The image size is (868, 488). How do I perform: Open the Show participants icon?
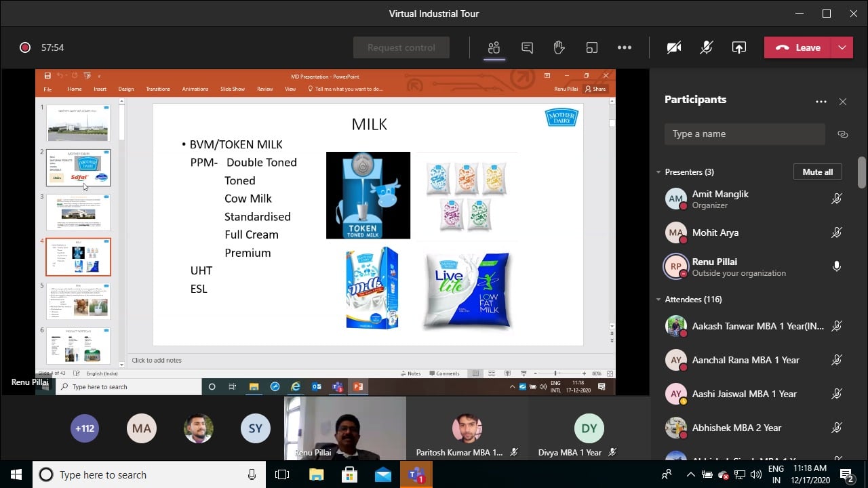(494, 47)
